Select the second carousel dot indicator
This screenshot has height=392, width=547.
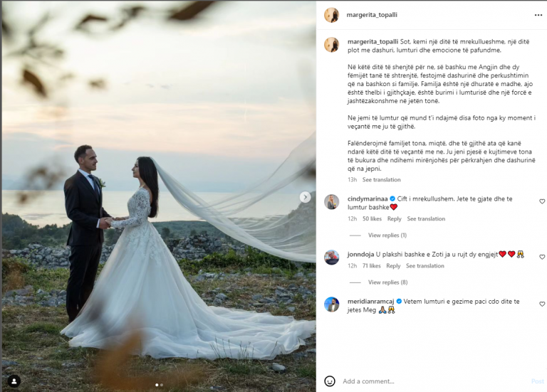click(162, 385)
